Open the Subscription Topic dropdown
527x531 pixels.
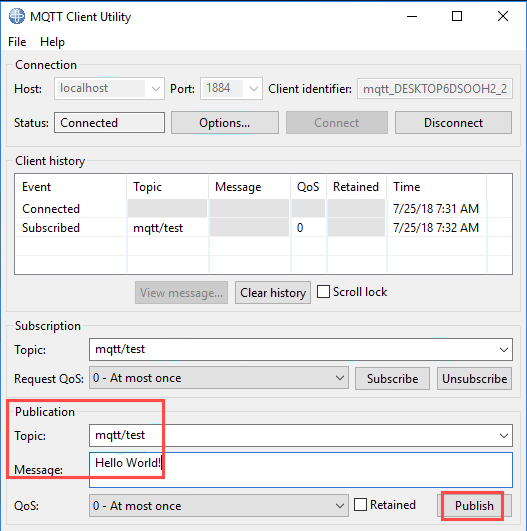504,349
